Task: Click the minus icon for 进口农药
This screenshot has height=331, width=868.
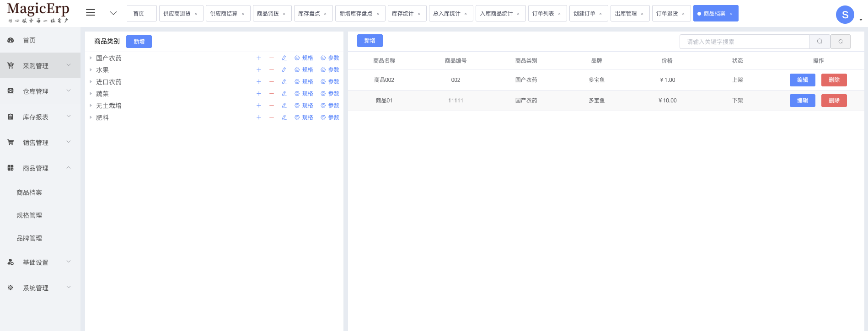Action: pyautogui.click(x=272, y=82)
